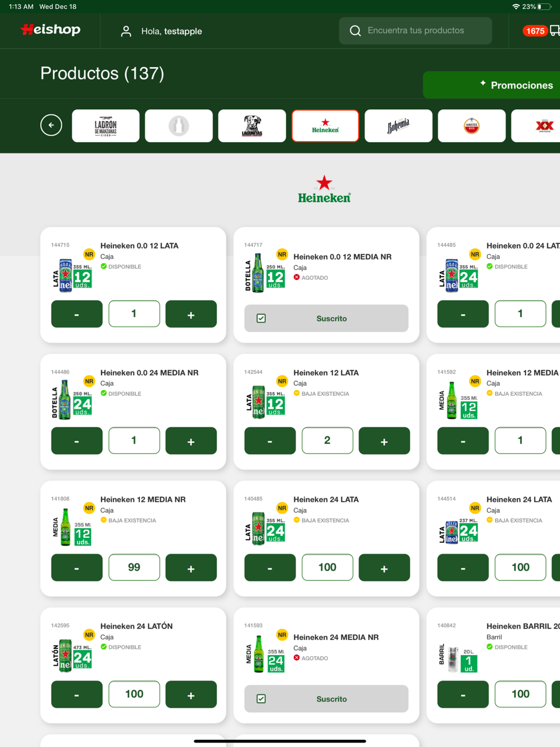The image size is (560, 747).
Task: Click the product code 144715
Action: (x=60, y=245)
